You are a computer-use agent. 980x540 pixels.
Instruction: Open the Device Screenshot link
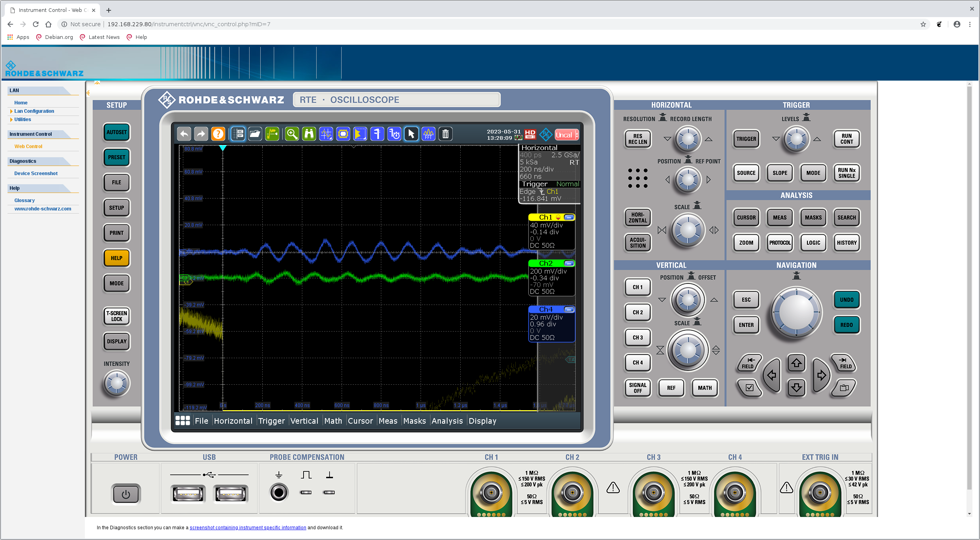(x=36, y=174)
